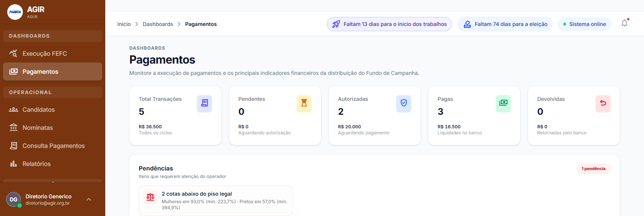Click the DG user avatar
The image size is (644, 216).
click(x=14, y=199)
